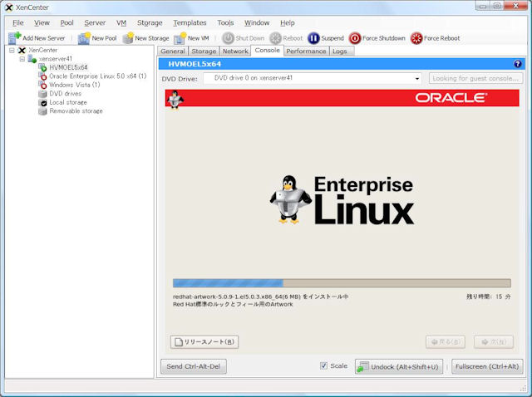Click the blue Suspend pause icon

313,38
